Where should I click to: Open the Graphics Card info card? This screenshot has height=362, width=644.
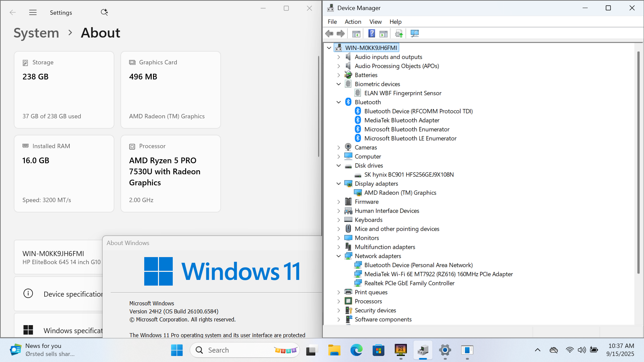[171, 90]
